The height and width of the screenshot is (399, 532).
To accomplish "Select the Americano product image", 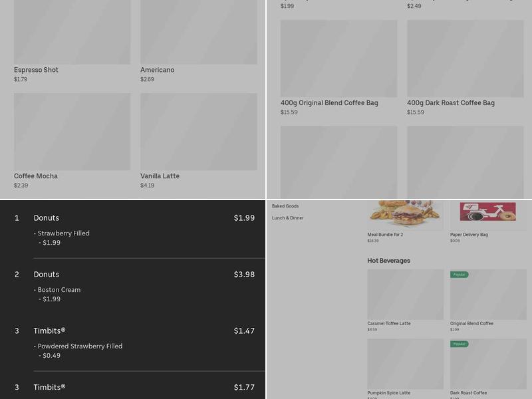I will (x=198, y=32).
